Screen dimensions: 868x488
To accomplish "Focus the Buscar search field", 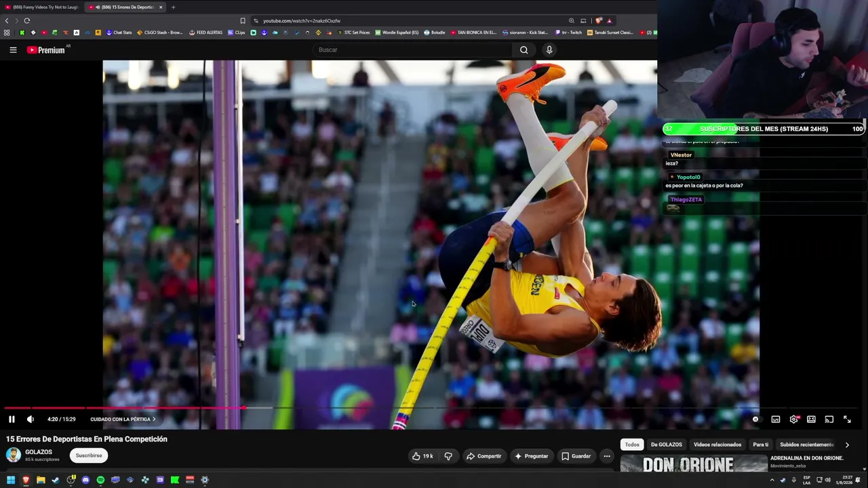I will (414, 49).
